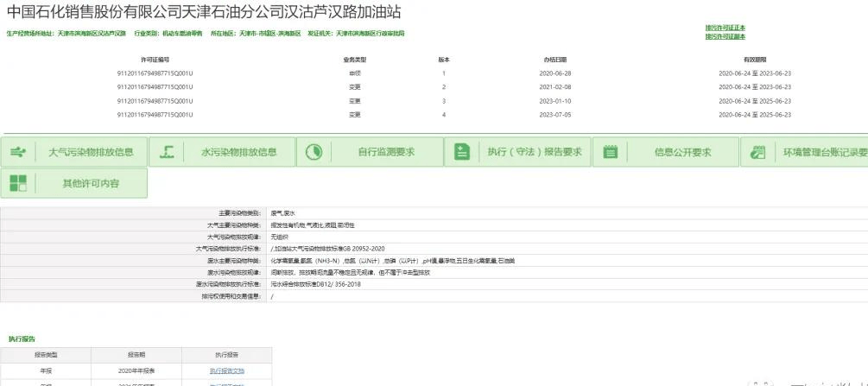The width and height of the screenshot is (868, 386).
Task: Select the 排污权使用和交易信息 label
Action: click(233, 297)
